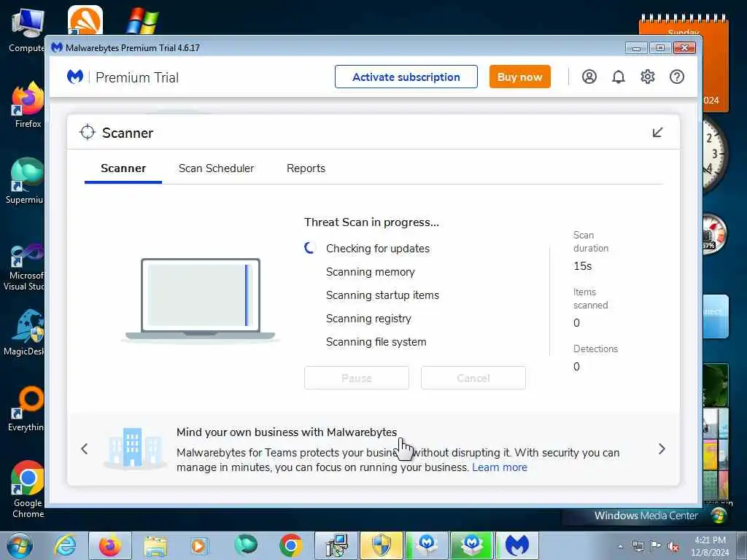This screenshot has width=747, height=560.
Task: Switch to the Scanner tab
Action: [123, 168]
